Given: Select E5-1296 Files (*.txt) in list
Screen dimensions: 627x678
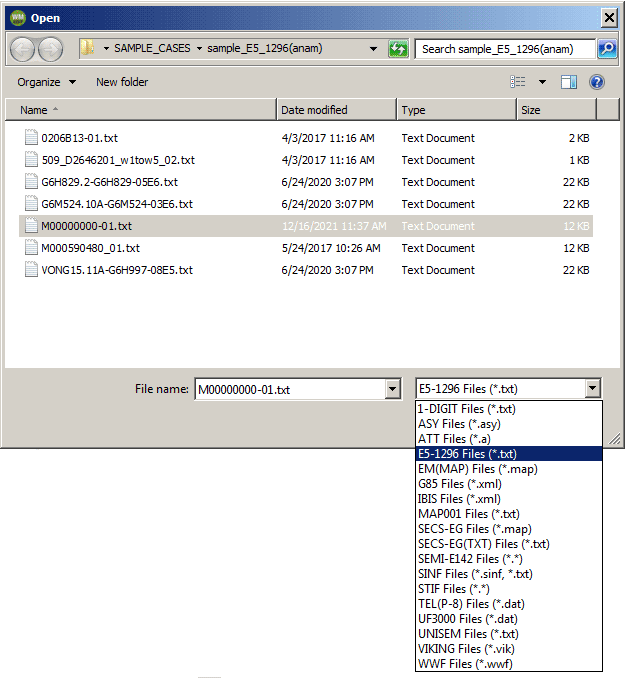Looking at the screenshot, I should 509,454.
